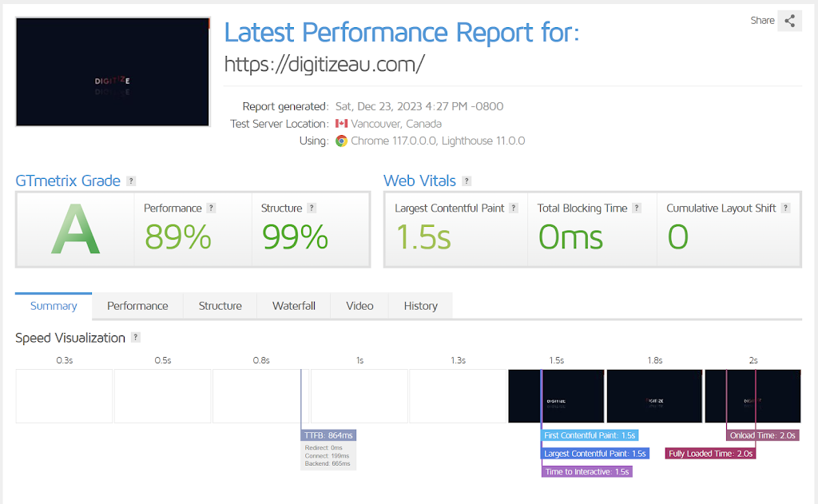
Task: Open the GTmetrix Grade help icon
Action: pyautogui.click(x=132, y=181)
